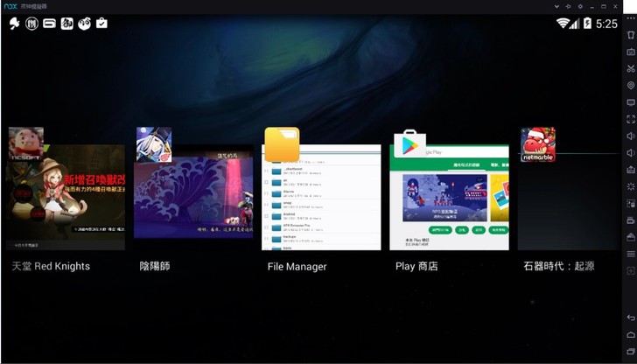Screen dimensions: 637x364
Task: Click the 5:25 clock in status bar
Action: [606, 24]
